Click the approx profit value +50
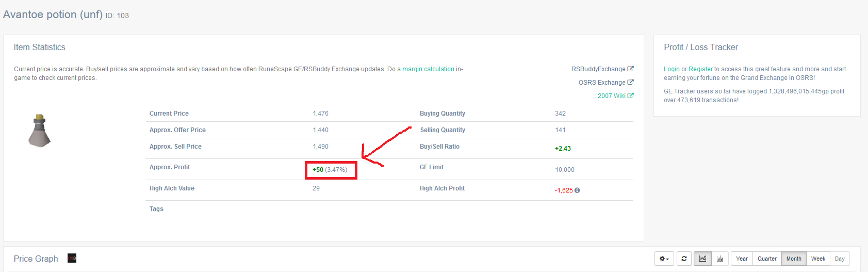 coord(318,170)
